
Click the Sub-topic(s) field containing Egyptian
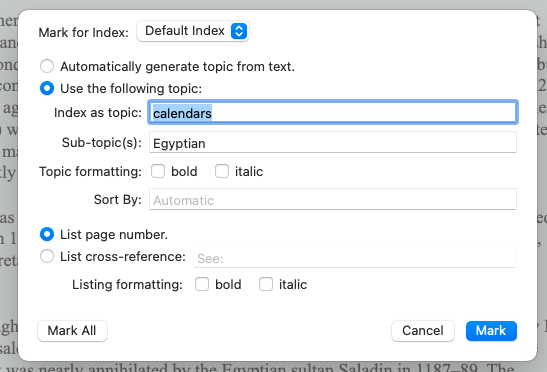point(333,142)
